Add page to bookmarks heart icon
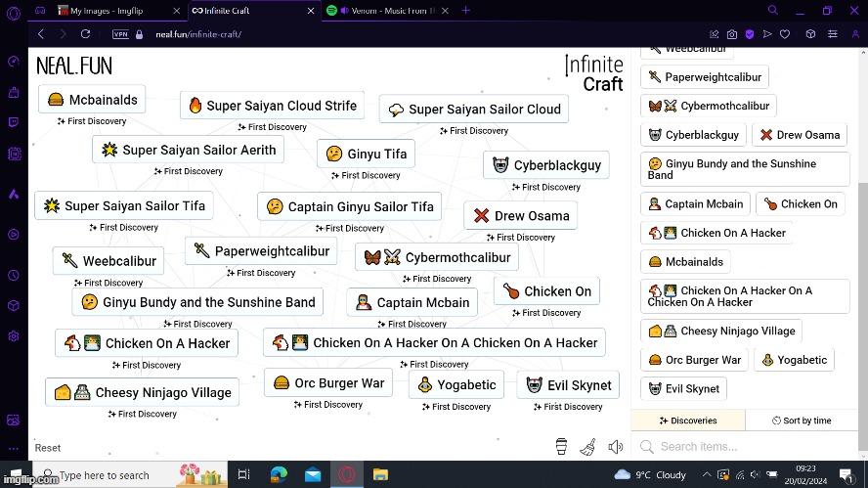Viewport: 868px width, 488px height. (x=784, y=34)
